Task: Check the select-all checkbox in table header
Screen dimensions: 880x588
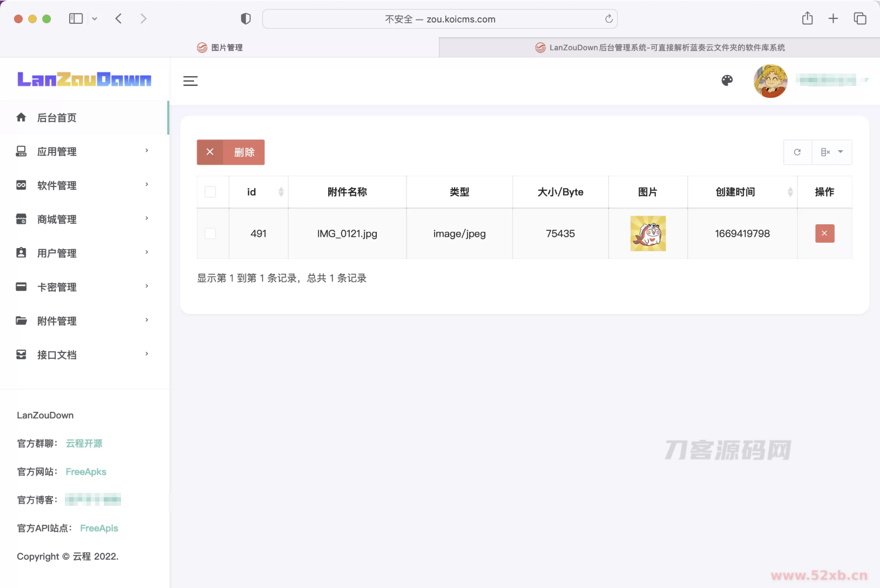Action: pyautogui.click(x=210, y=192)
